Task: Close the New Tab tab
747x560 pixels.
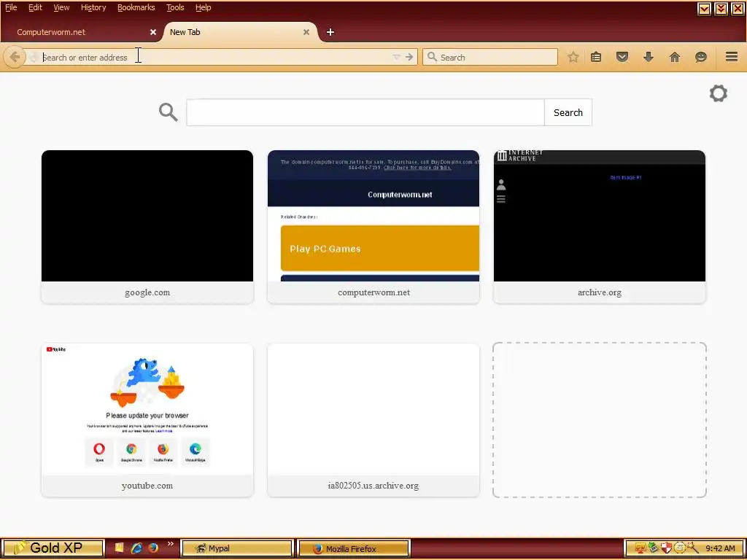Action: (x=306, y=32)
